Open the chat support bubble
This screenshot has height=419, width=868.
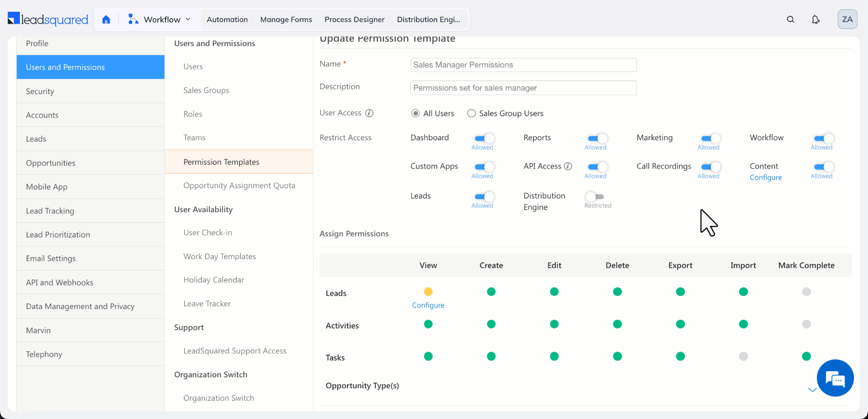pos(835,378)
